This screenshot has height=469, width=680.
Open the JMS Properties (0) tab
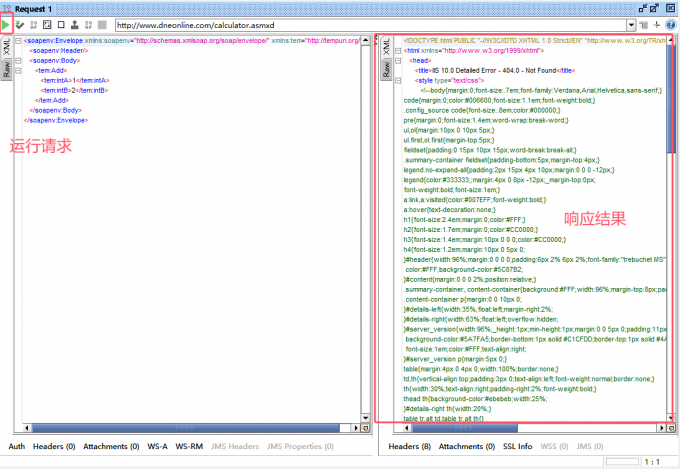(x=301, y=446)
